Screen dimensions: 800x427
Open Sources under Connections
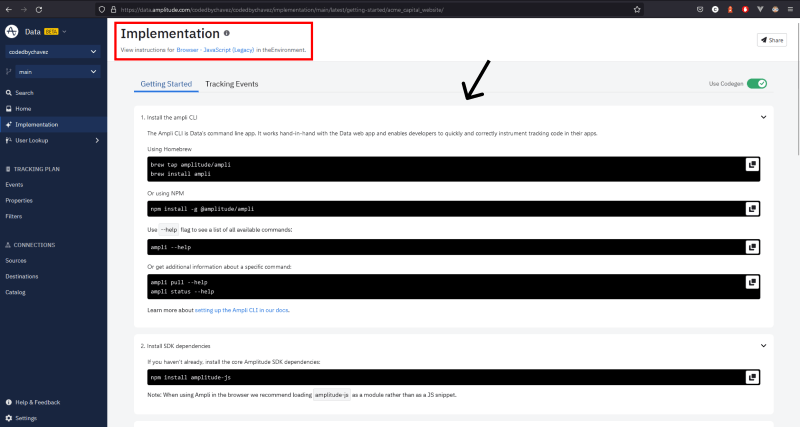(x=16, y=261)
